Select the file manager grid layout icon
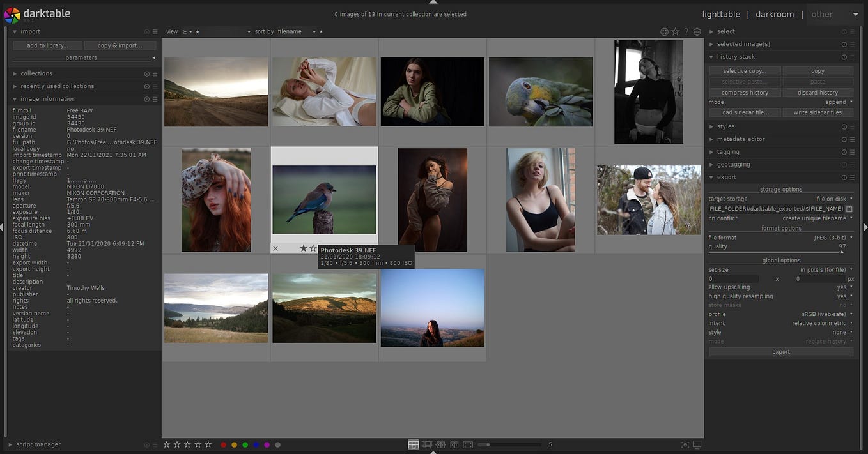The height and width of the screenshot is (454, 868). [414, 444]
